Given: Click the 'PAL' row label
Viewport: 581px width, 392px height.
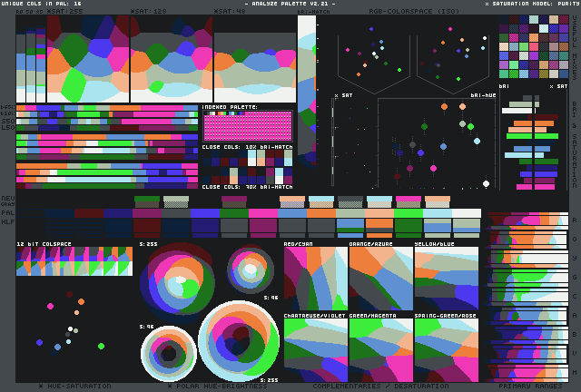Looking at the screenshot, I should pos(8,213).
